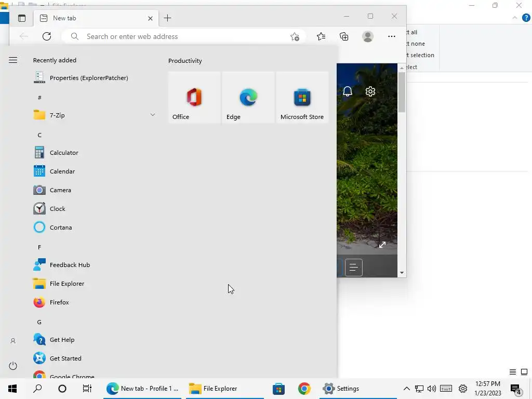Click the Edge page vertical scrollbar thumb
Image resolution: width=532 pixels, height=399 pixels.
pos(402,92)
